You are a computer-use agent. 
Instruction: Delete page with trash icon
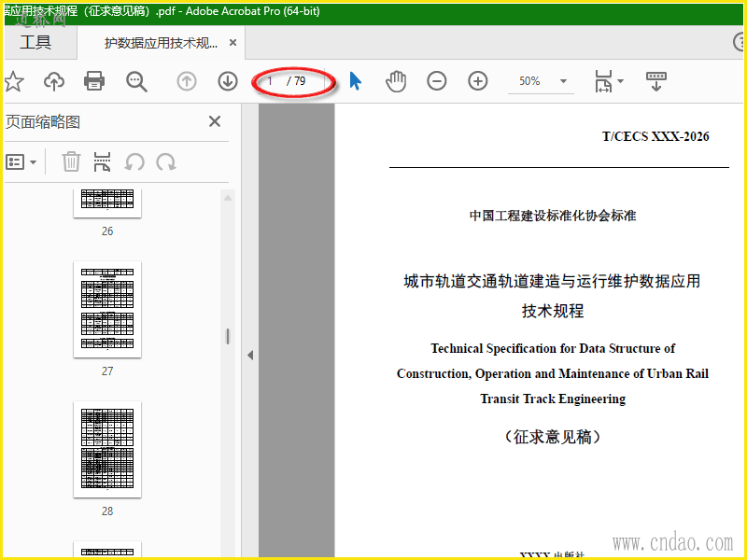[71, 161]
